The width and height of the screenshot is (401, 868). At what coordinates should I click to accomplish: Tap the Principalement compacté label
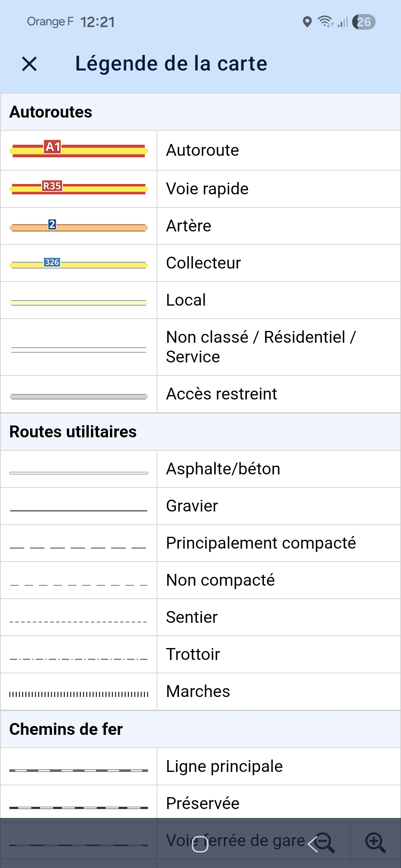(261, 543)
